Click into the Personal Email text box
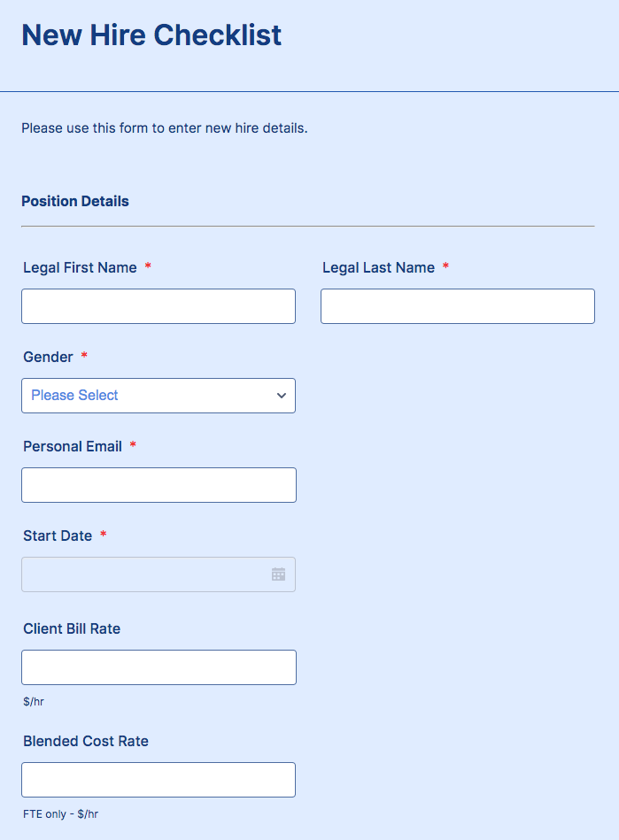The image size is (619, 840). click(159, 485)
